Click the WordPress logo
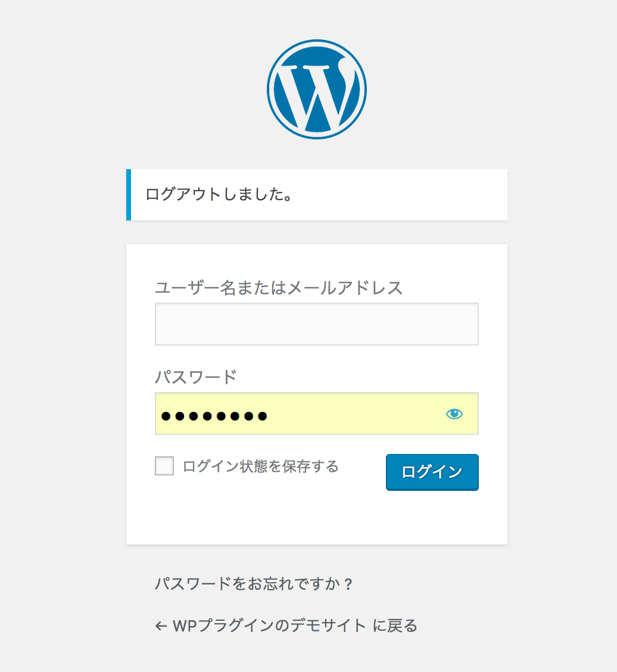The image size is (617, 672). (317, 89)
